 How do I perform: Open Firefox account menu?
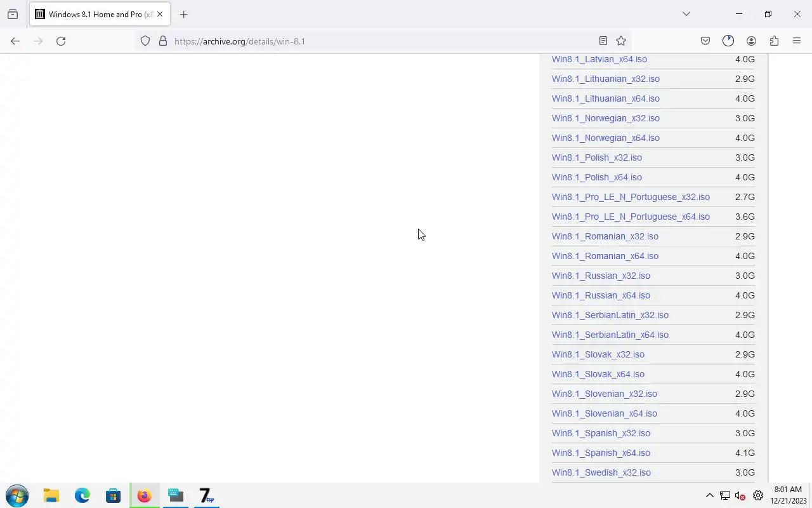(x=751, y=41)
